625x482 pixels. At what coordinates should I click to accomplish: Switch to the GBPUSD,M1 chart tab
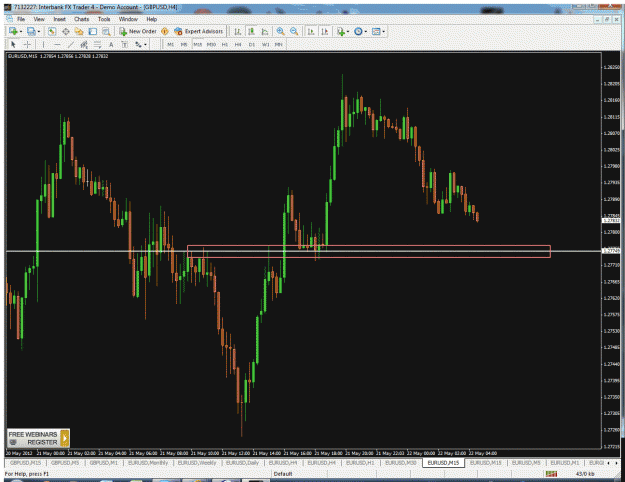(104, 463)
